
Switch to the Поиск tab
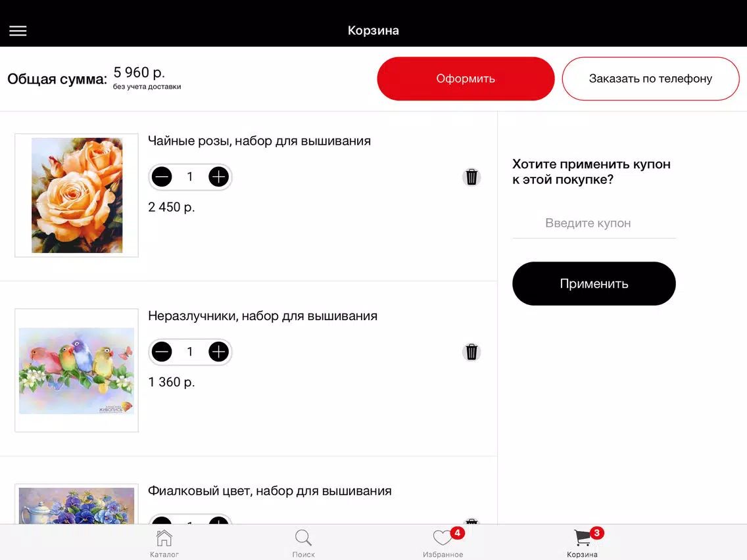click(x=304, y=544)
